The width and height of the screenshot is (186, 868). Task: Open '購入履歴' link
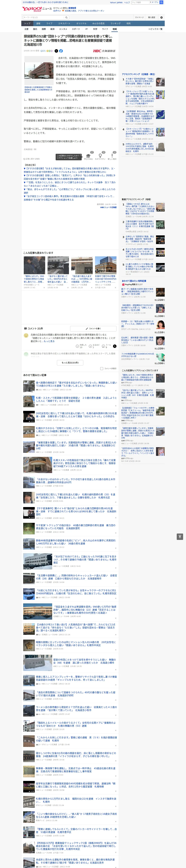coord(152,18)
